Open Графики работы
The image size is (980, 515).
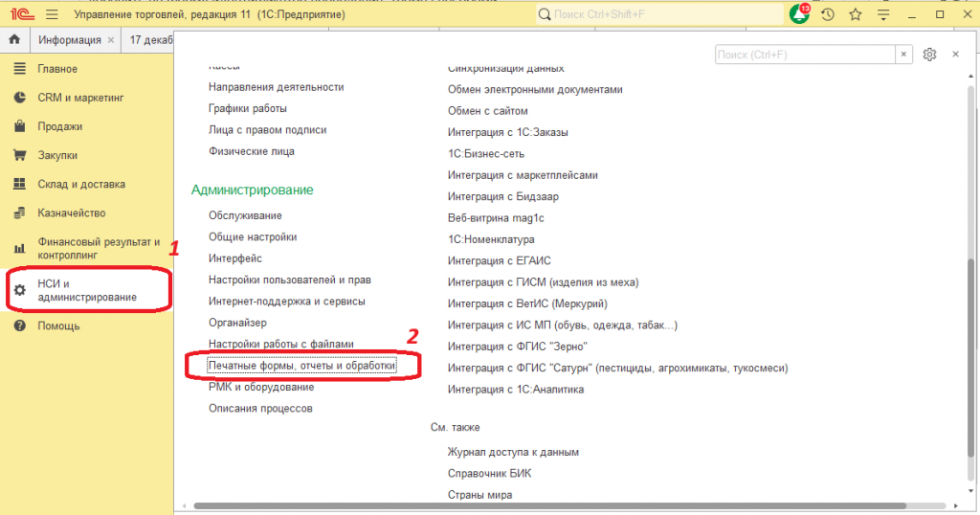pyautogui.click(x=248, y=108)
